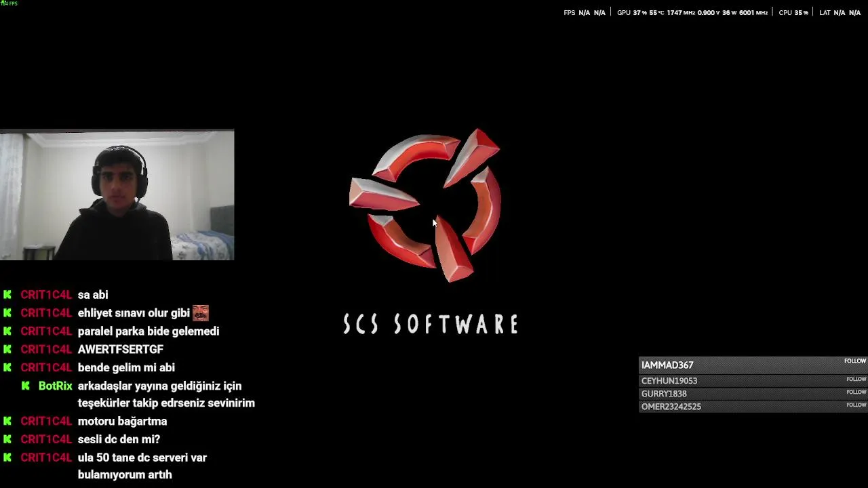Click the SCS Software red logo
The height and width of the screenshot is (488, 868).
[426, 205]
